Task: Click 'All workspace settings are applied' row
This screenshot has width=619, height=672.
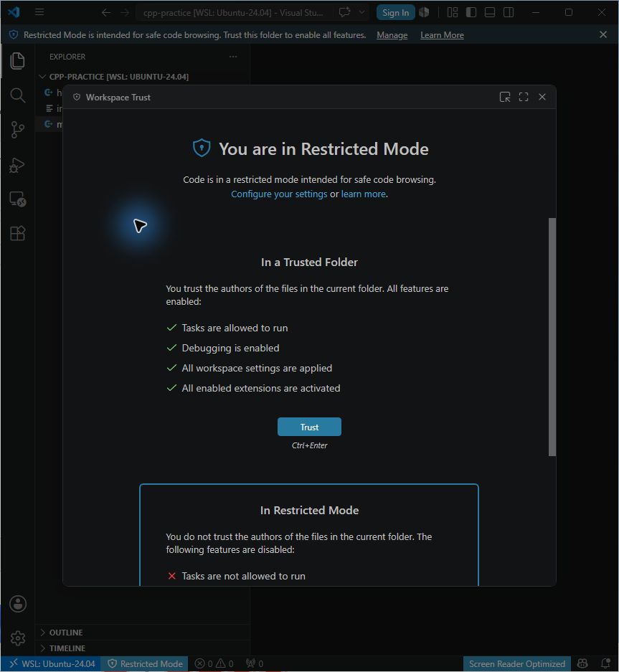Action: click(249, 368)
